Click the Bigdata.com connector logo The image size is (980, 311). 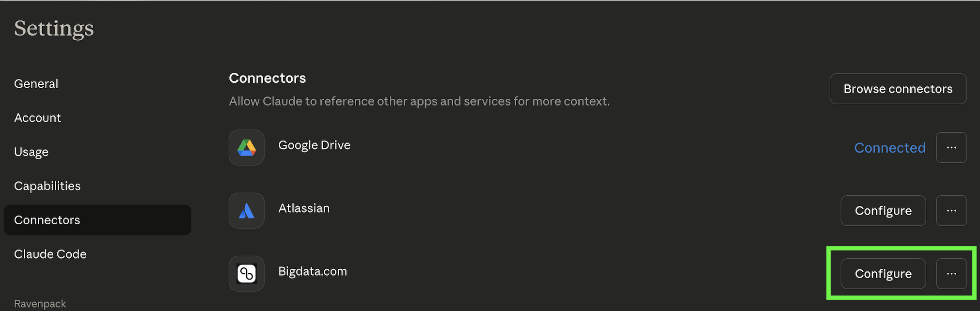246,273
